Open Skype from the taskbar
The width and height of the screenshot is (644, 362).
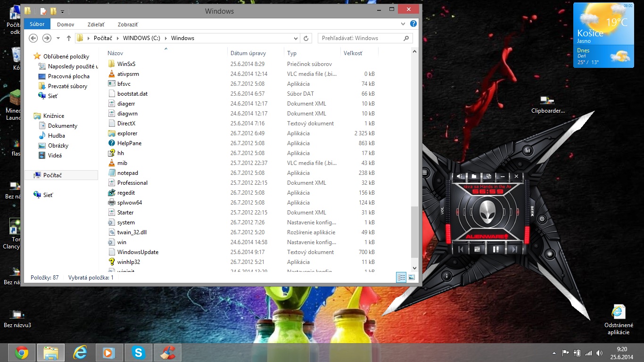[139, 353]
